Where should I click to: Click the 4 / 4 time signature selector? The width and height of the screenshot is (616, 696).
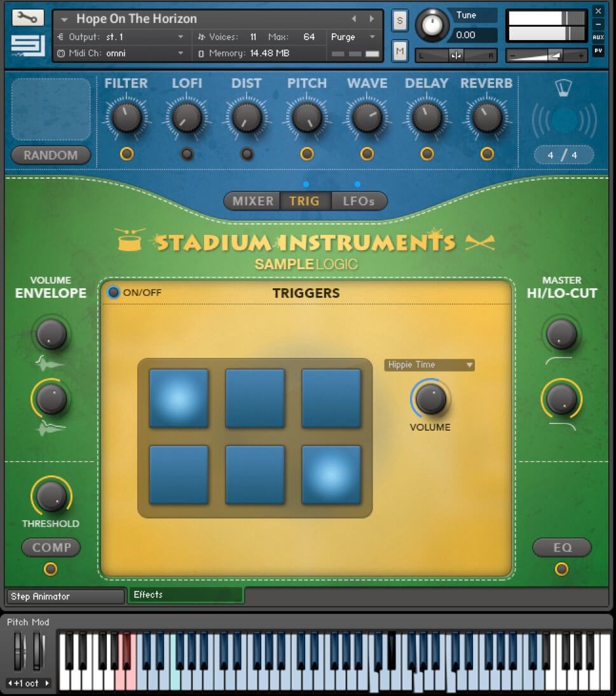tap(563, 155)
